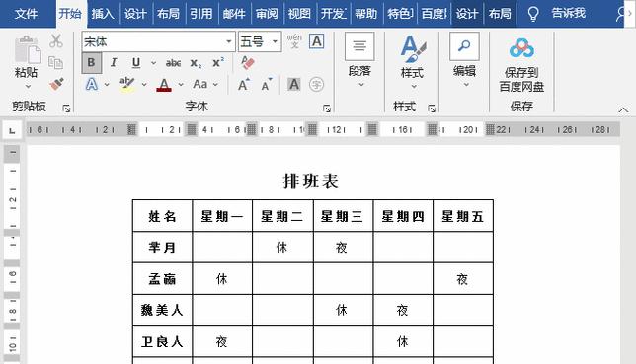This screenshot has width=636, height=364.
Task: Click the Cut scissors icon
Action: pyautogui.click(x=56, y=41)
